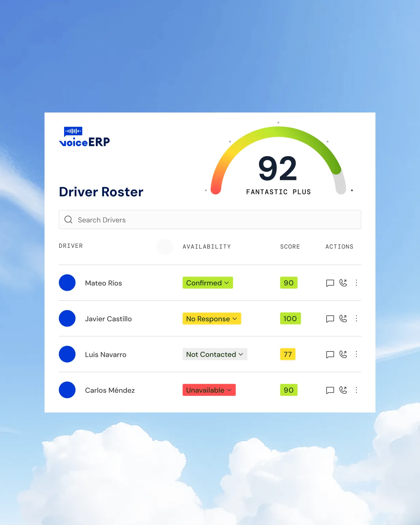
Task: Change Mateo Ríos's Confirmed availability status
Action: click(x=208, y=283)
